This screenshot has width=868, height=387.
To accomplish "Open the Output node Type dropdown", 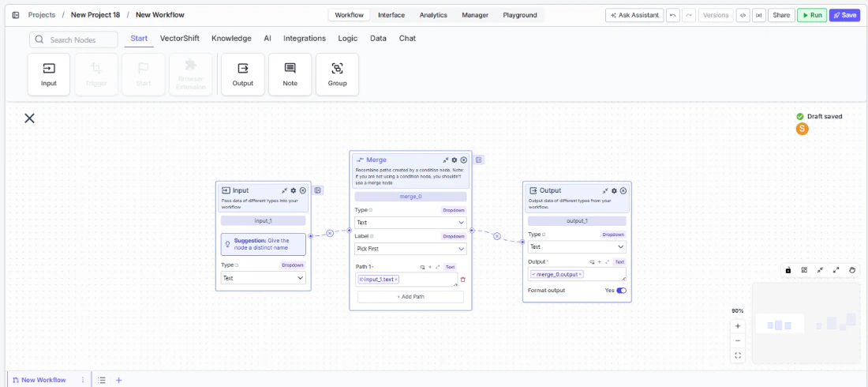I will [577, 246].
